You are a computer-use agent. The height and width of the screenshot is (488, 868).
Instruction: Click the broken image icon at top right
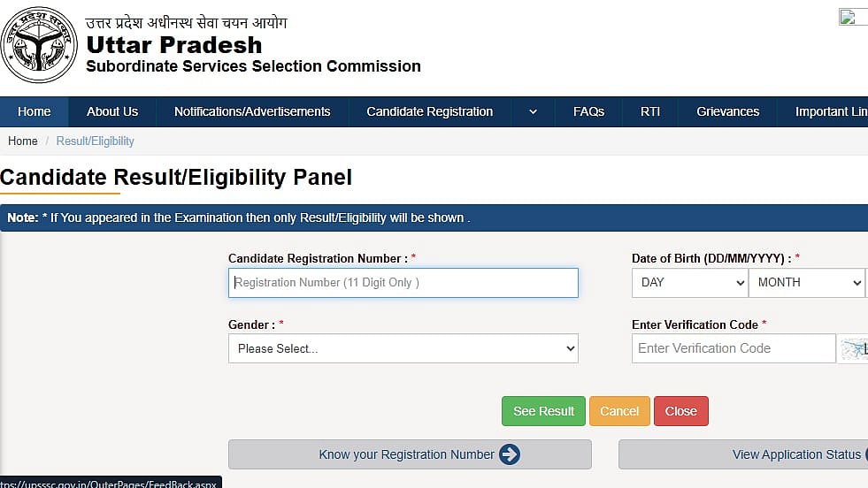(x=849, y=17)
